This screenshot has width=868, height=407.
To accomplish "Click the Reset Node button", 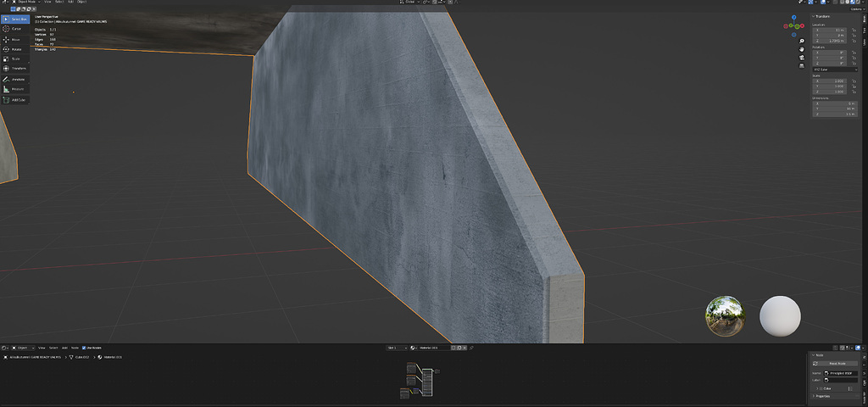I will pyautogui.click(x=835, y=363).
